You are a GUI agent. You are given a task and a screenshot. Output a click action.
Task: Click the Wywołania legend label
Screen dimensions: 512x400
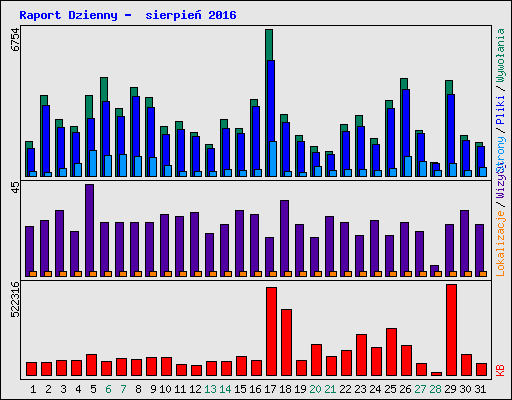point(500,55)
